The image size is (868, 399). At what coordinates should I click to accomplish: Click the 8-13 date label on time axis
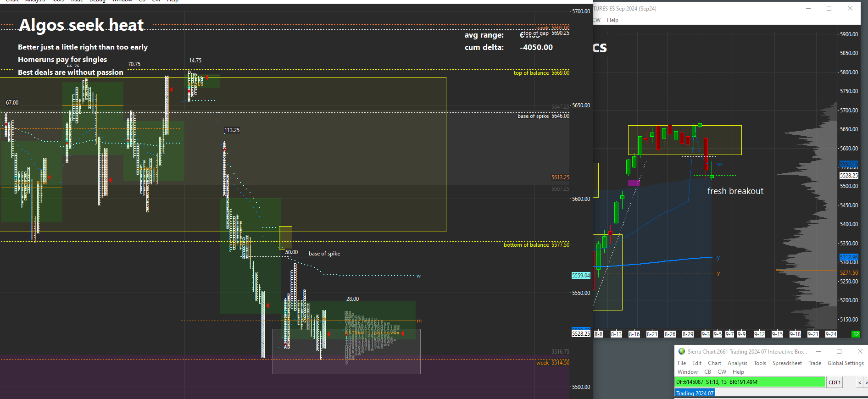[616, 334]
